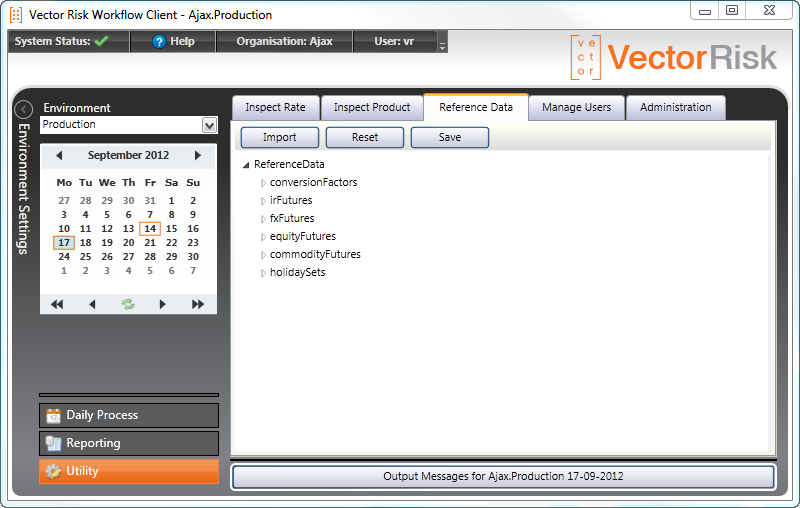Expand the conversionFactors node
Screen dimensions: 800x508
(263, 183)
